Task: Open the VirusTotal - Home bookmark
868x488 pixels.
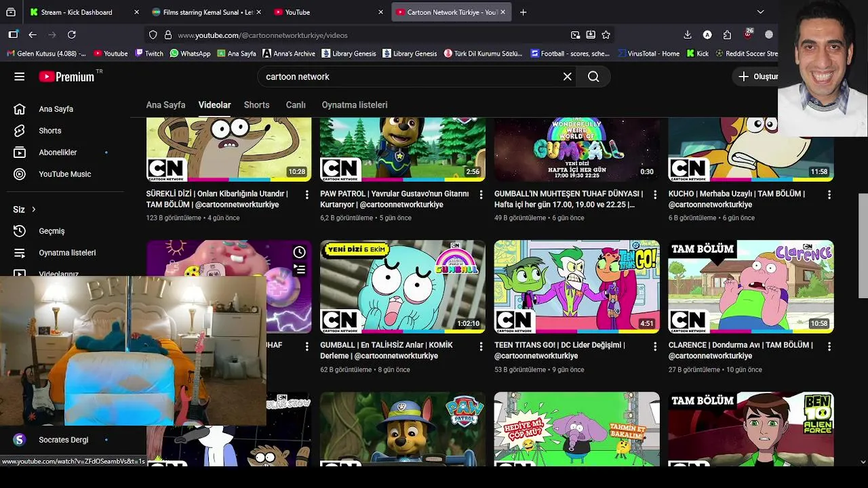Action: pyautogui.click(x=648, y=54)
